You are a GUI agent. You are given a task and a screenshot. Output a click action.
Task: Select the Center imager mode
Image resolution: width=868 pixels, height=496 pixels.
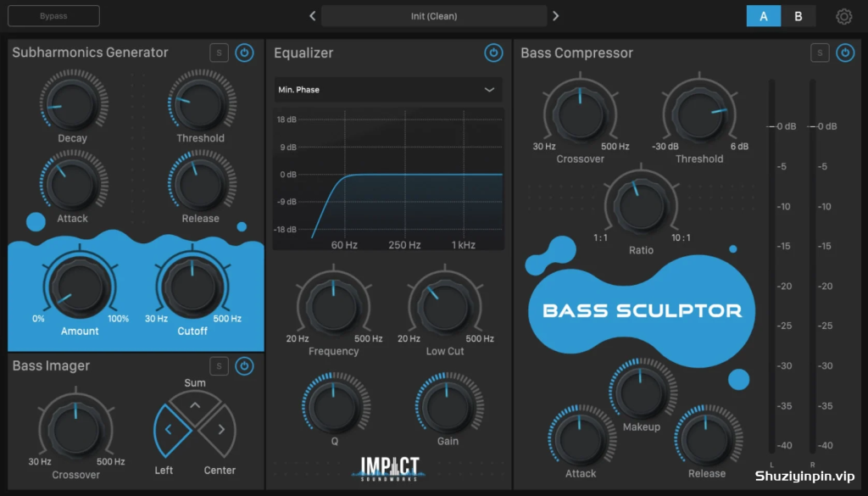tap(220, 430)
